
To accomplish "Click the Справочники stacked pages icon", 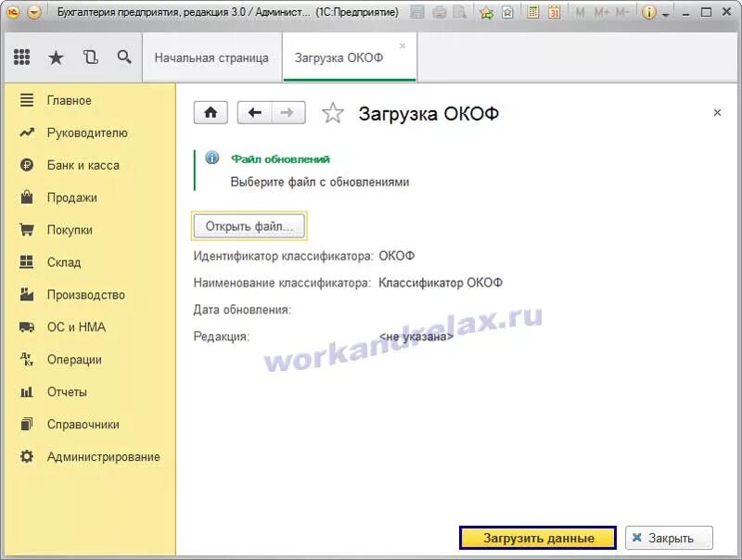I will 27,424.
